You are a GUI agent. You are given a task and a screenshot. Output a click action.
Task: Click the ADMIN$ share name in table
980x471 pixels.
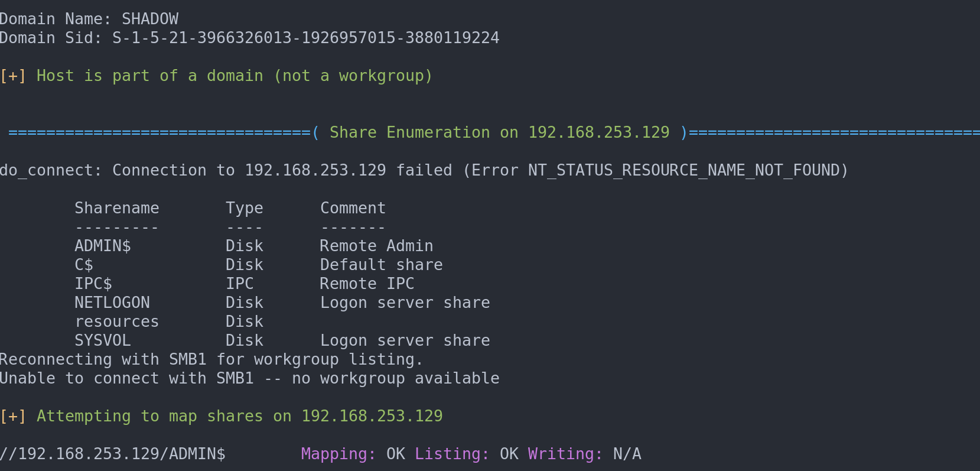pyautogui.click(x=103, y=246)
